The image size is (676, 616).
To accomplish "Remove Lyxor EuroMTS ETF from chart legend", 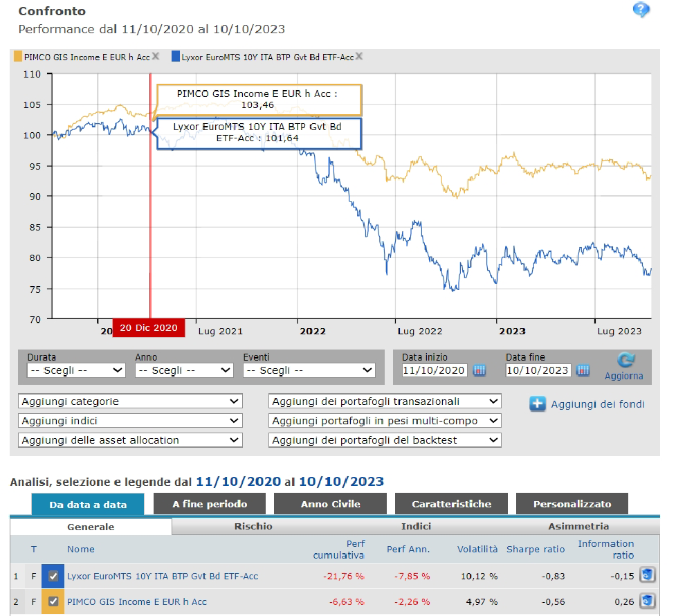I will 359,56.
